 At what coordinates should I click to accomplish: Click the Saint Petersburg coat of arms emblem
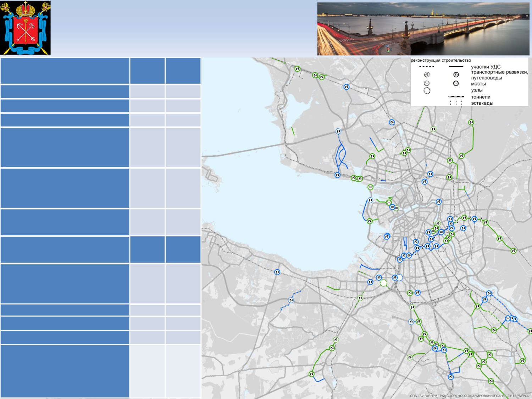[x=26, y=28]
